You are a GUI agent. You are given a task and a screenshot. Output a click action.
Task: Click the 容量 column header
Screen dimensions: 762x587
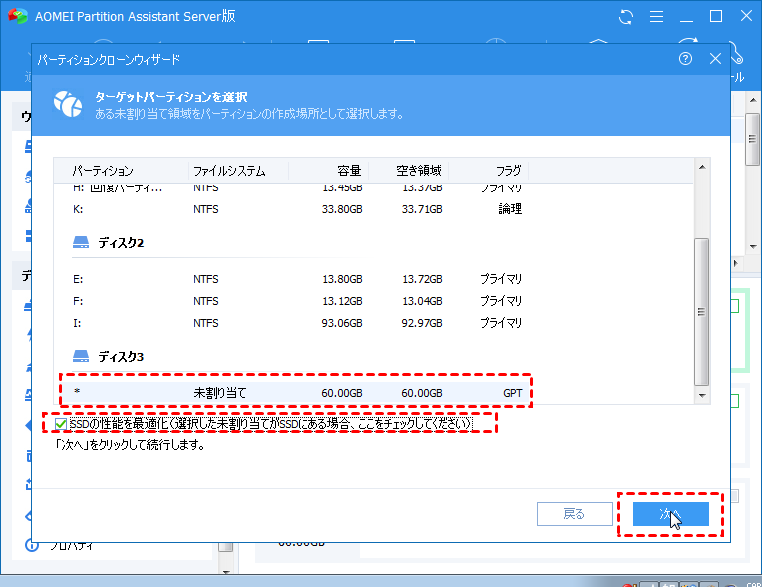coord(349,171)
